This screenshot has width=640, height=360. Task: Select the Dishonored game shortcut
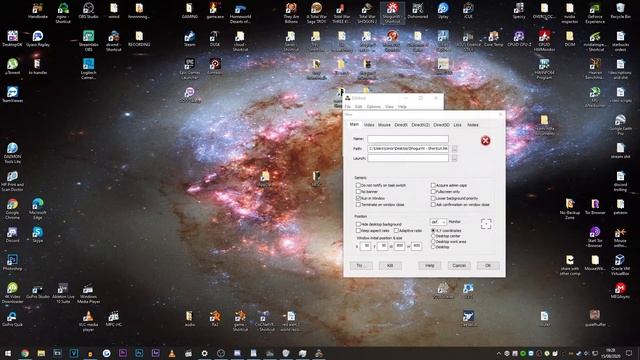coord(418,11)
